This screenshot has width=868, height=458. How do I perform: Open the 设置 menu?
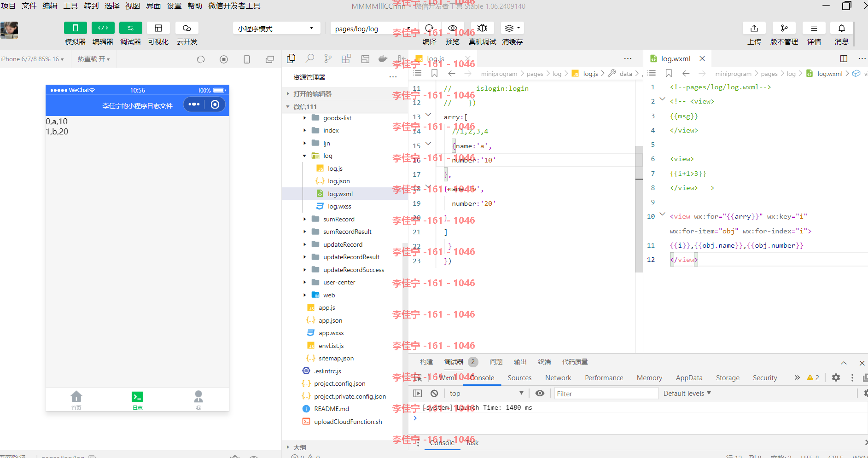[x=174, y=6]
